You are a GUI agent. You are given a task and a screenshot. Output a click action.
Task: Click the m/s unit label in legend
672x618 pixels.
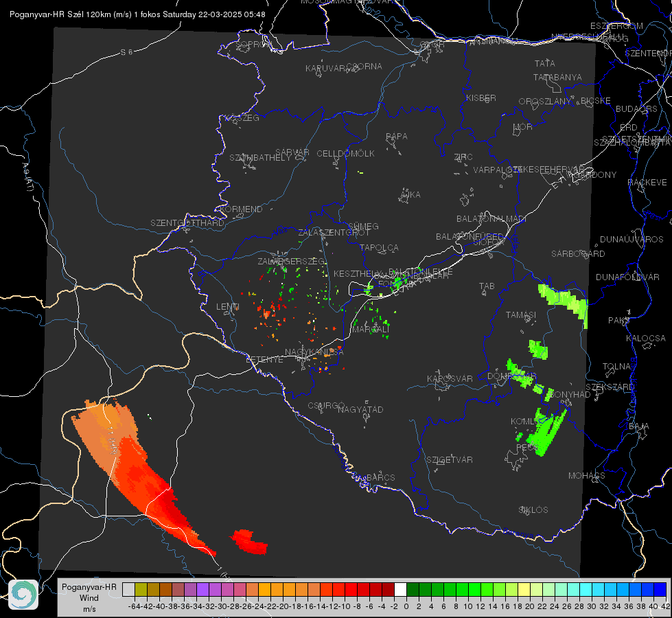[x=89, y=609]
